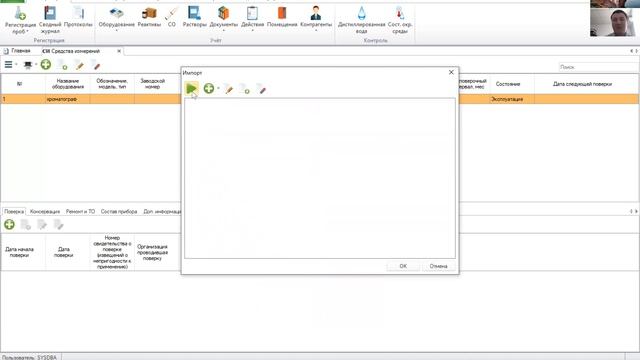Viewport: 640px width, 360px height.
Task: Click Заводской номер column header
Action: click(x=152, y=84)
